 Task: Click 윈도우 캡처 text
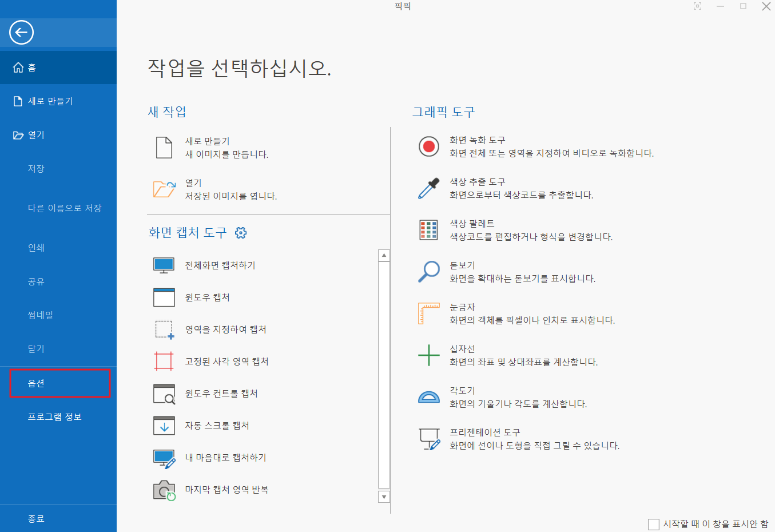click(x=207, y=297)
